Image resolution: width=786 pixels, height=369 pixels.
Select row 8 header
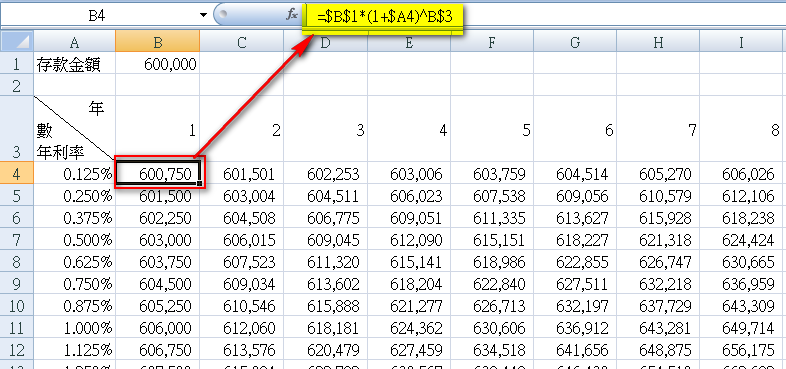17,262
